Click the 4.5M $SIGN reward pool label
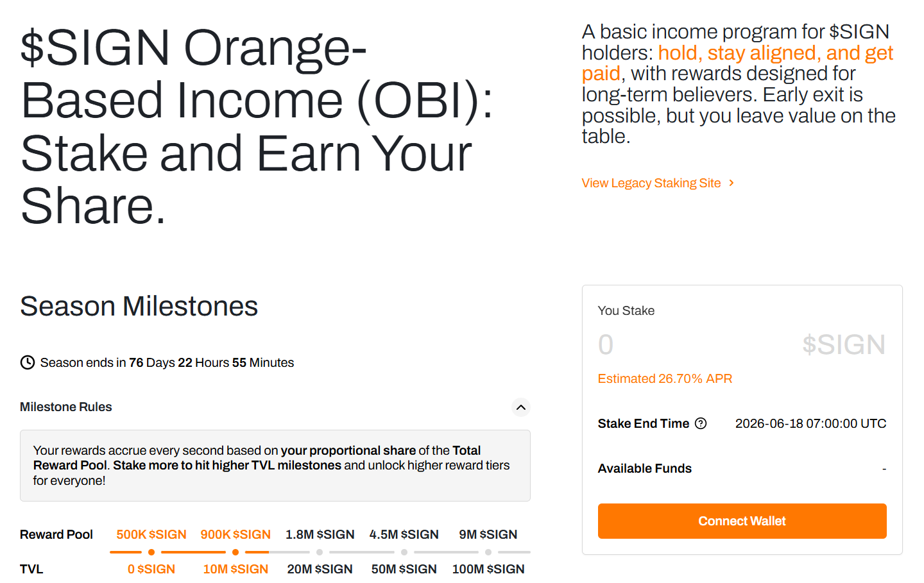The width and height of the screenshot is (924, 583). pos(404,534)
